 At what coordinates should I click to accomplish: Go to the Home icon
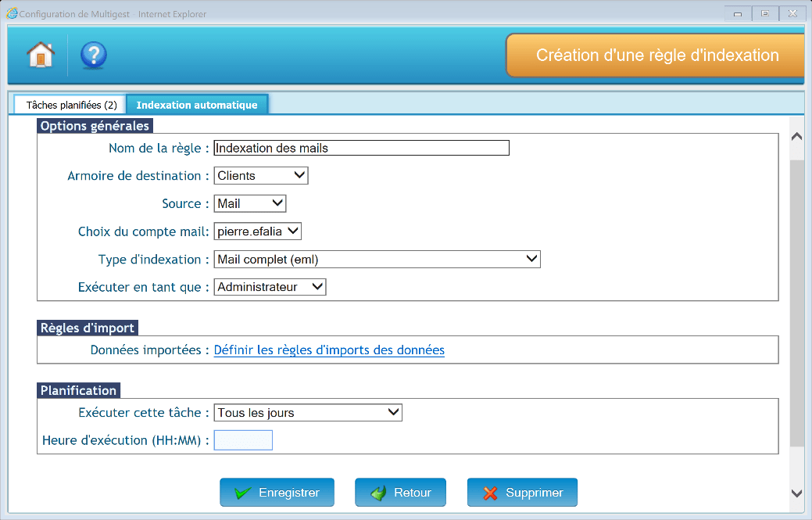point(41,55)
